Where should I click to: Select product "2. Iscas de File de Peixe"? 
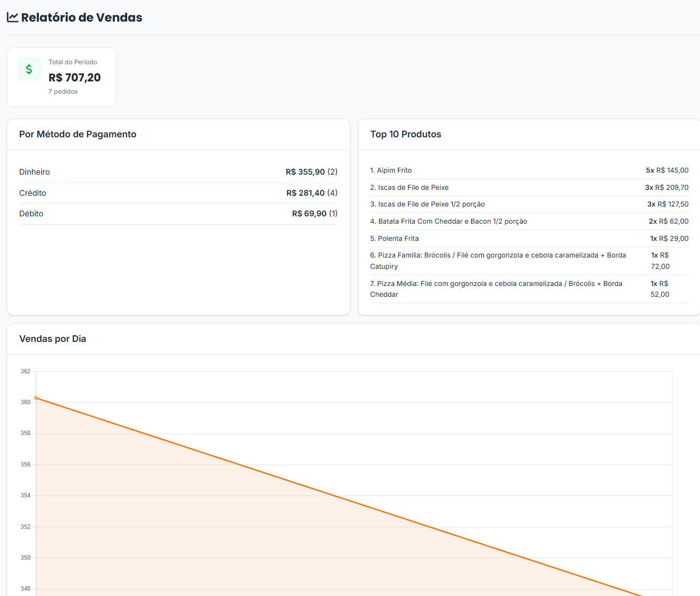tap(409, 188)
